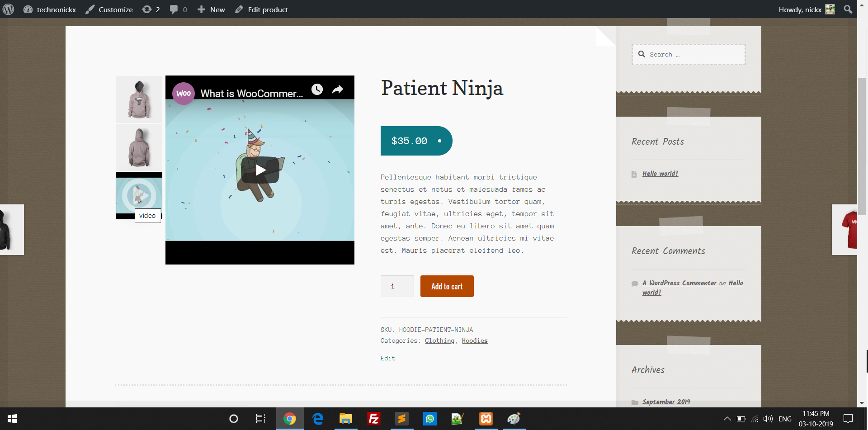Select the front hoodie gallery thumbnail
Viewport: 868px width, 430px height.
coord(139,99)
